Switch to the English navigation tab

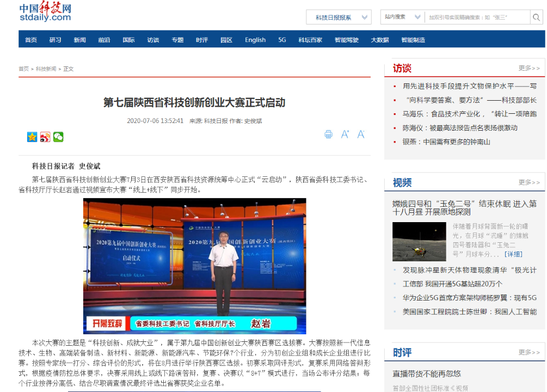255,39
